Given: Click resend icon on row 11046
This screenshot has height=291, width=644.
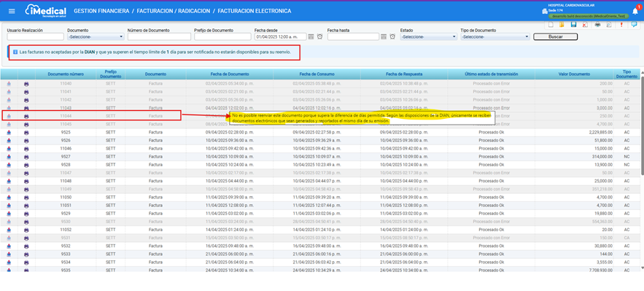Looking at the screenshot, I should click(9, 149).
